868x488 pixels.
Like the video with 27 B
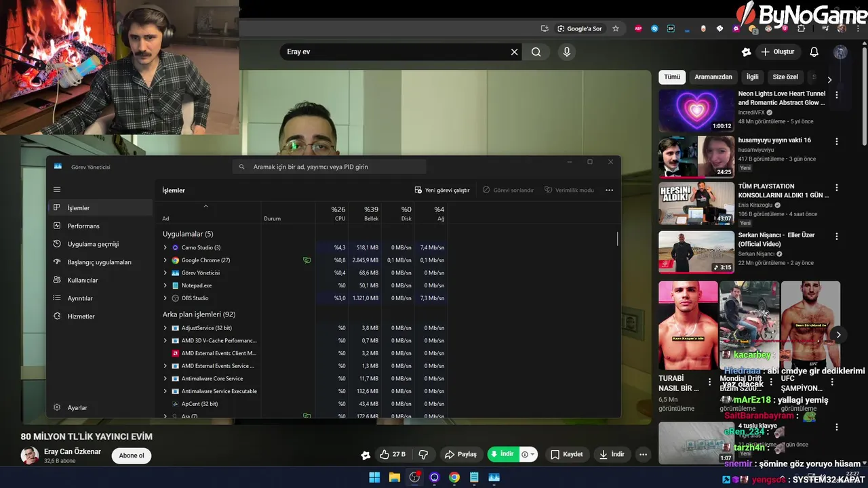(x=393, y=454)
